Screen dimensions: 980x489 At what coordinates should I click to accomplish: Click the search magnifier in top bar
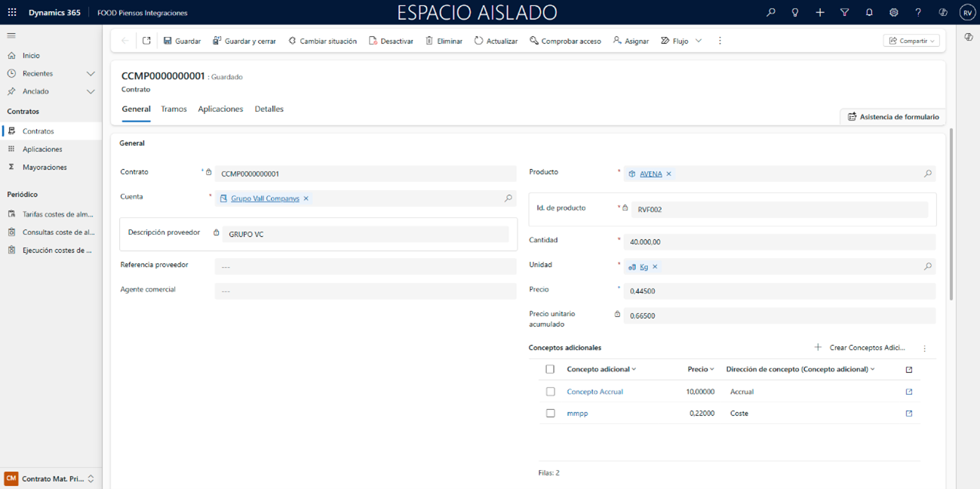click(x=770, y=13)
